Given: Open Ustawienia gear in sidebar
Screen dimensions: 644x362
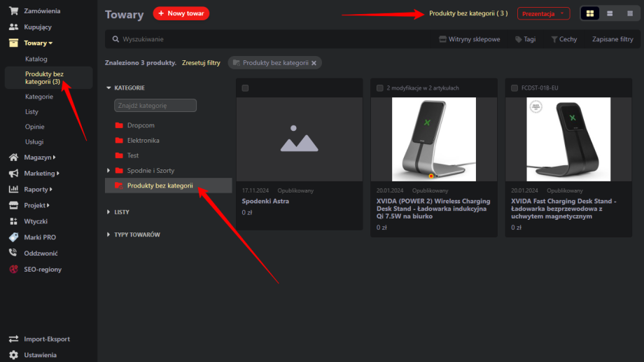Looking at the screenshot, I should (13, 355).
